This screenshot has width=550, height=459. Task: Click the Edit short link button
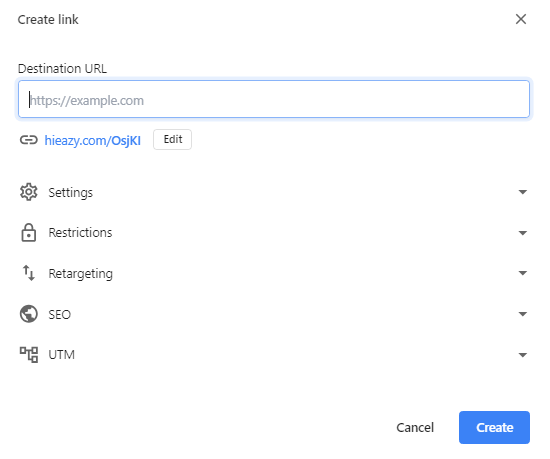[x=173, y=140]
